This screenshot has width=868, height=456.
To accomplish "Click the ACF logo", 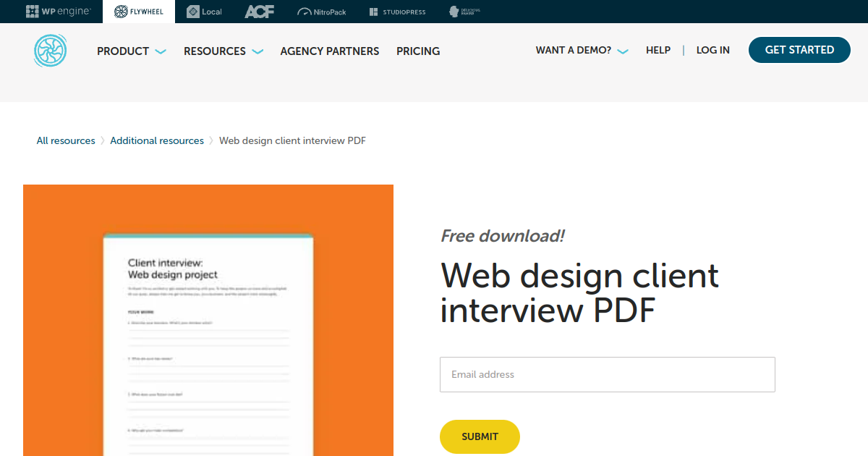I will click(259, 12).
